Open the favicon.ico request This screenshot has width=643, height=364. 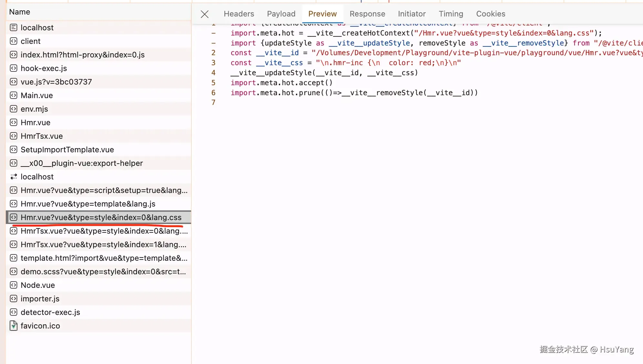[98, 326]
